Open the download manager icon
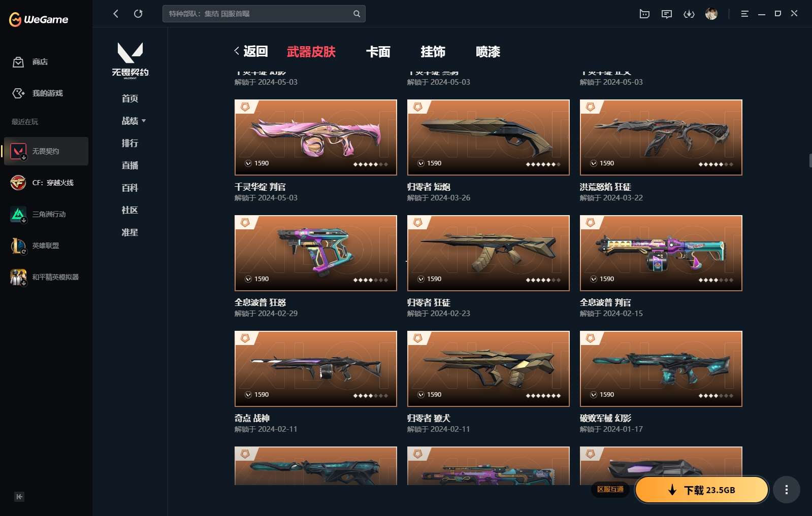This screenshot has height=516, width=812. coord(689,14)
